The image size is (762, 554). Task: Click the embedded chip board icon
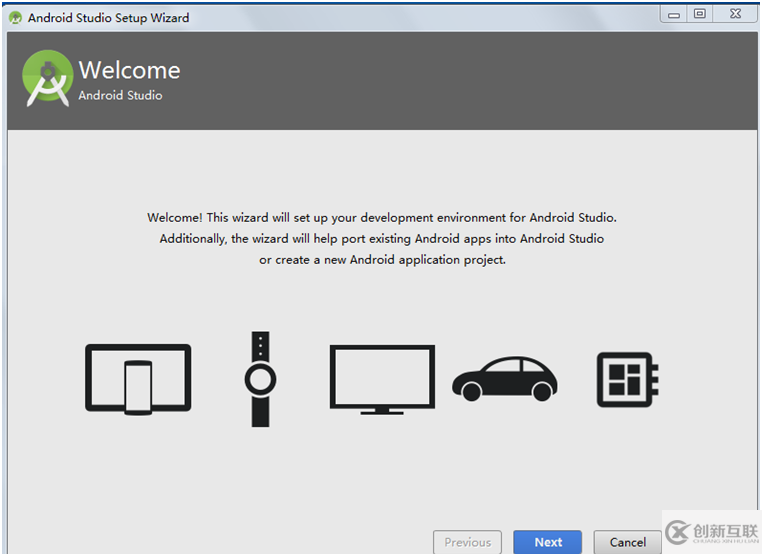[627, 380]
